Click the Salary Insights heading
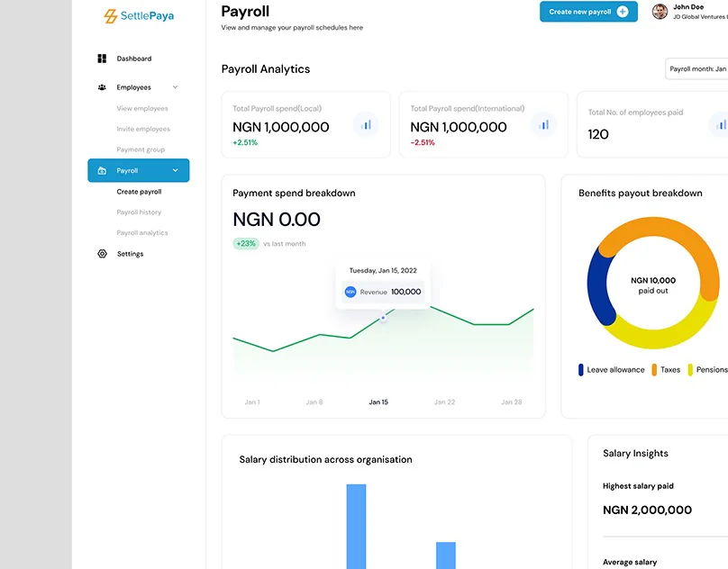The width and height of the screenshot is (728, 569). point(635,454)
